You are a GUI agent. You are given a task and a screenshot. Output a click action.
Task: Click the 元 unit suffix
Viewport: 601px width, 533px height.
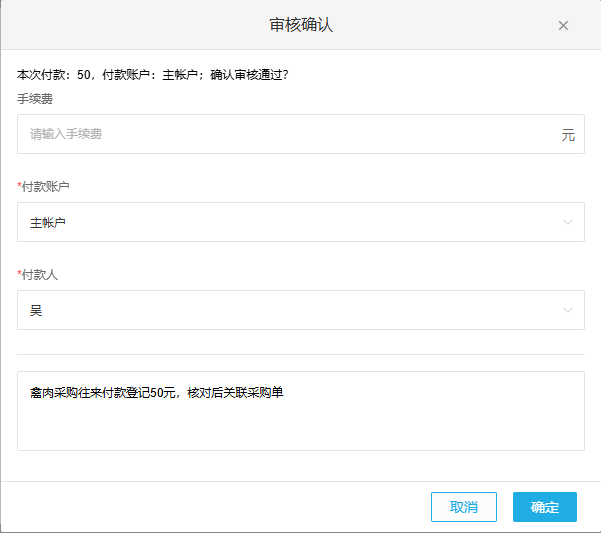(568, 135)
